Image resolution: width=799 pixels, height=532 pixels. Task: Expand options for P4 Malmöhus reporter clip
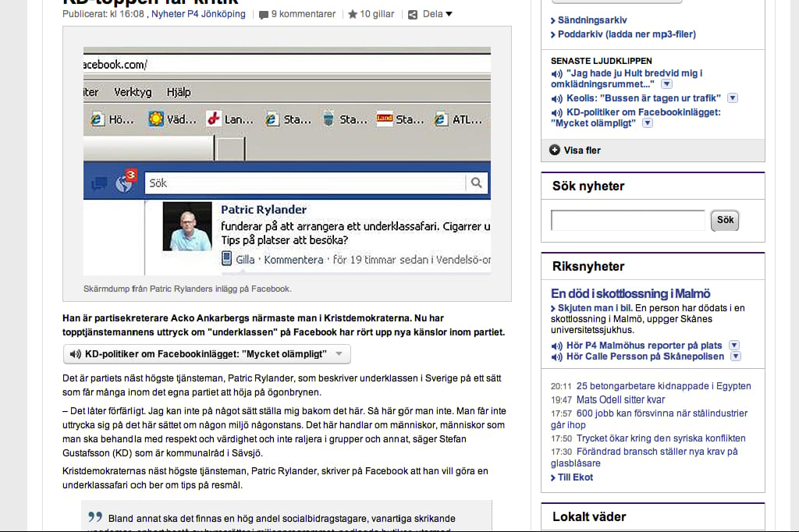[x=733, y=346]
